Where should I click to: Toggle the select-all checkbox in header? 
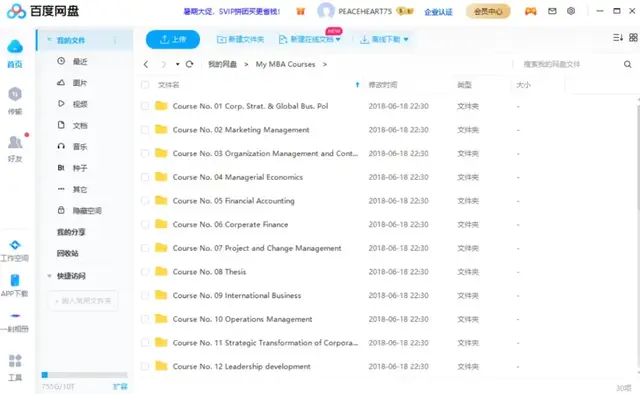coord(145,85)
